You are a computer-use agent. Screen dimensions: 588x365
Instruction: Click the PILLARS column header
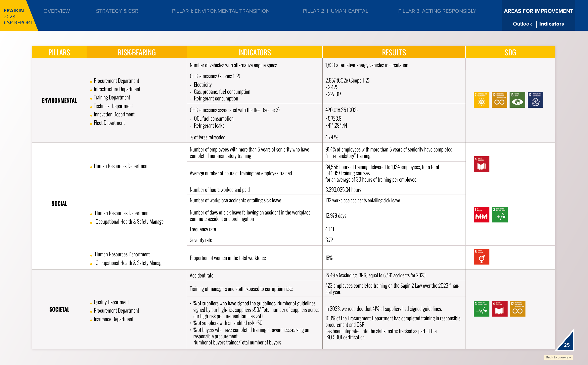coord(59,52)
